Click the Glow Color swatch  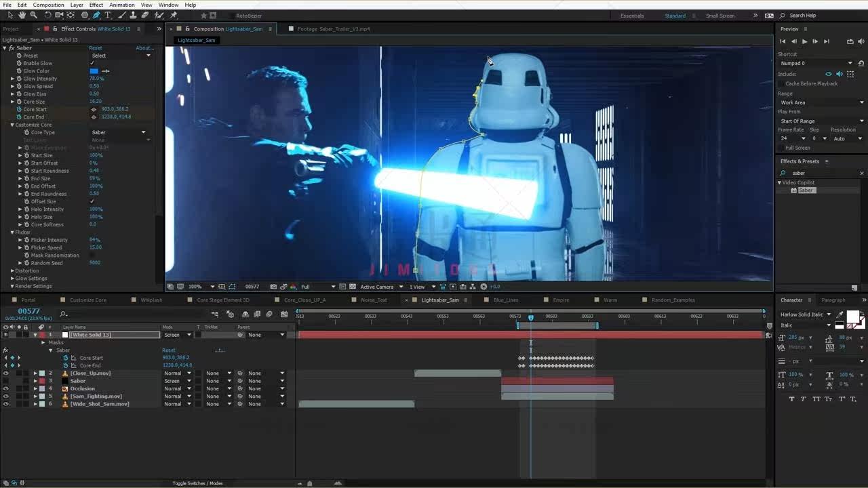94,71
